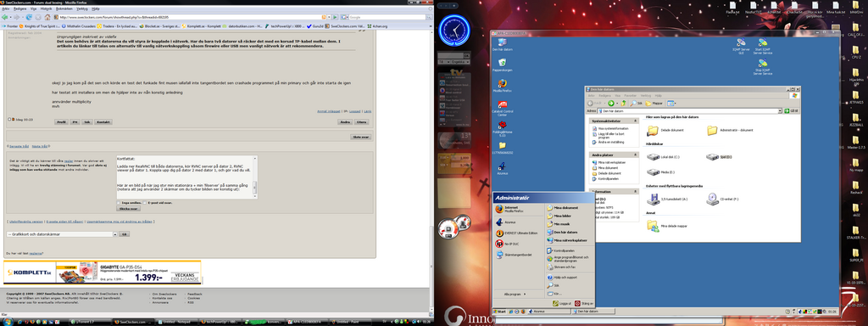Click the analog clock sidebar gadget
The image size is (868, 326).
453,31
